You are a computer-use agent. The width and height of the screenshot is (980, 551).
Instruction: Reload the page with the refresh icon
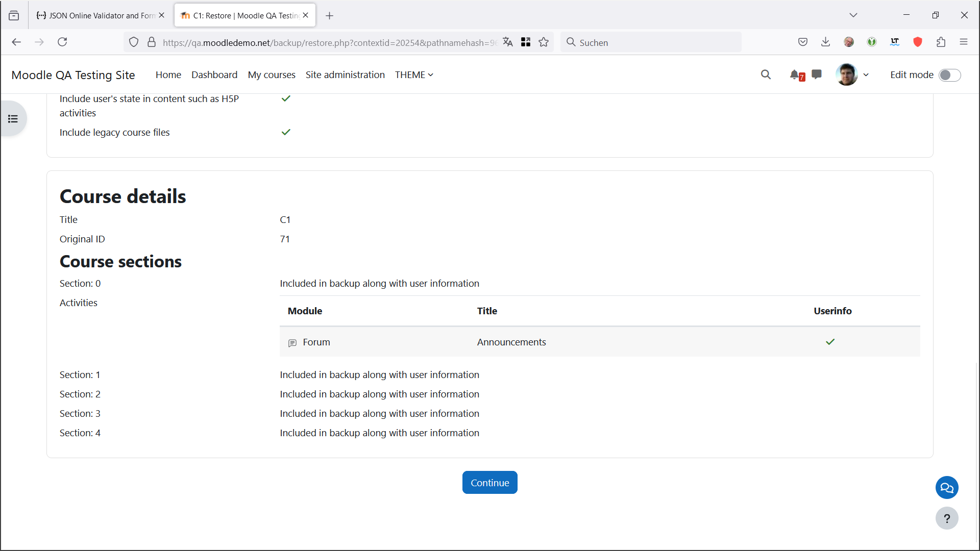[62, 42]
